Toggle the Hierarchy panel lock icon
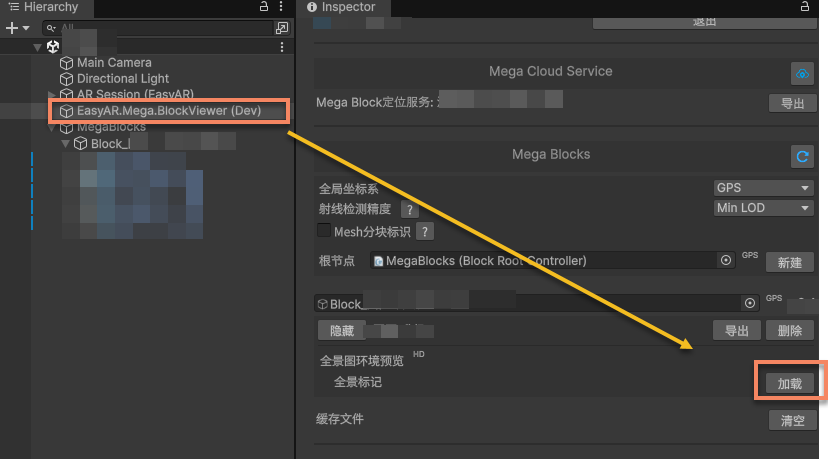The width and height of the screenshot is (828, 459). click(x=263, y=7)
